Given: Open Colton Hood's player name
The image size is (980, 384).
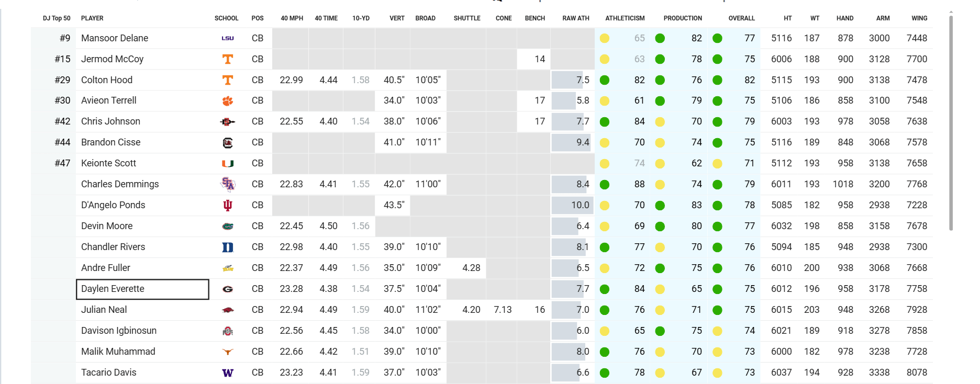Looking at the screenshot, I should tap(107, 80).
